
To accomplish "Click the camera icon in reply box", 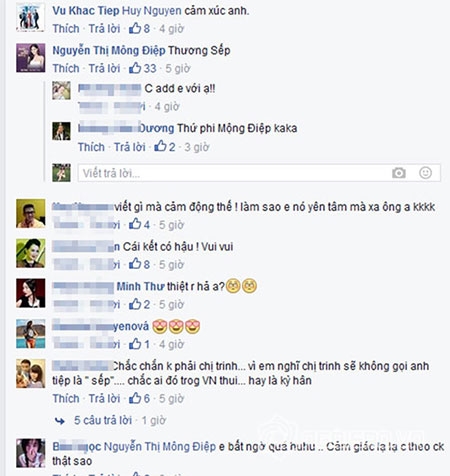I will (399, 173).
